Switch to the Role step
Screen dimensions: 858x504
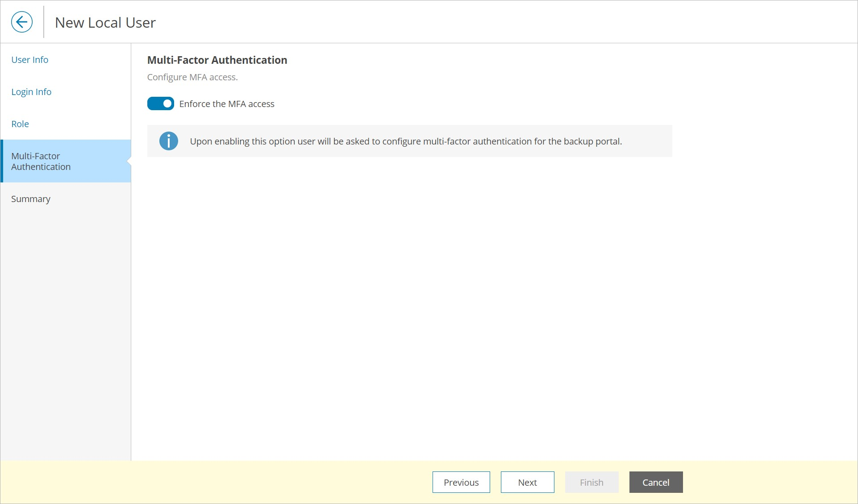[x=20, y=124]
